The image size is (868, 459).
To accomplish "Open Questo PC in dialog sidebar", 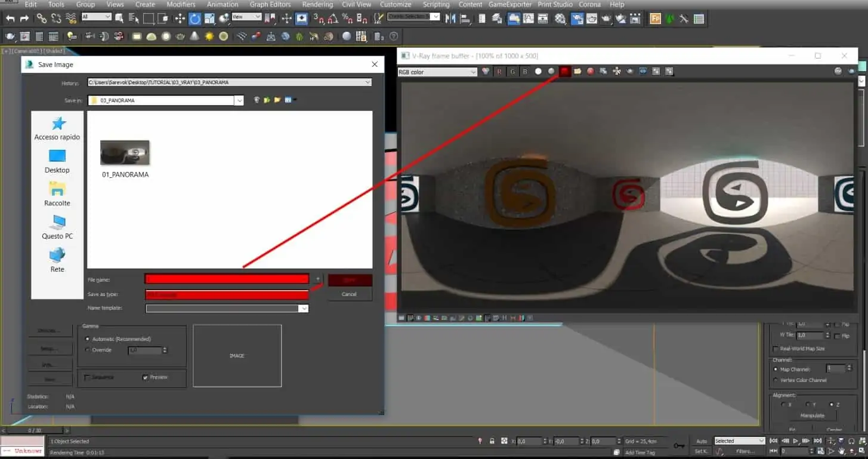I will point(57,227).
